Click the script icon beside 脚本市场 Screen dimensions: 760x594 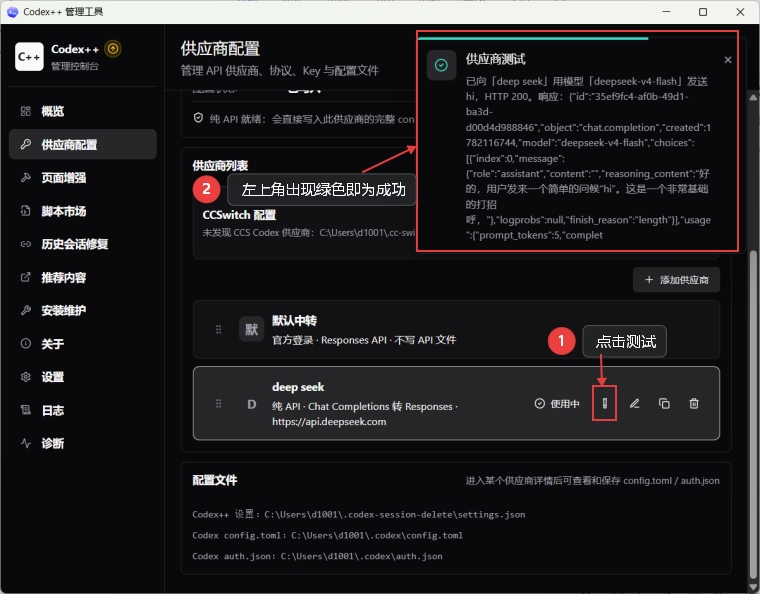[26, 211]
